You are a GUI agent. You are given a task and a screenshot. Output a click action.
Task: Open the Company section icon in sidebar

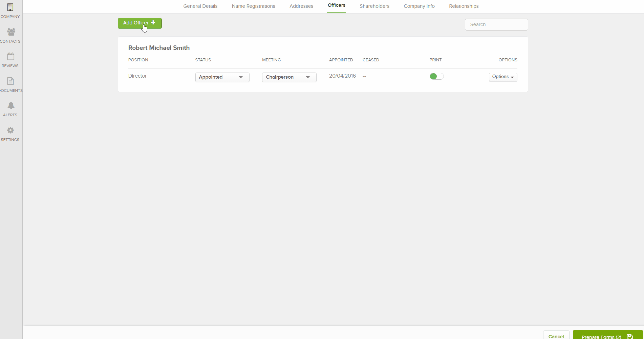click(10, 7)
